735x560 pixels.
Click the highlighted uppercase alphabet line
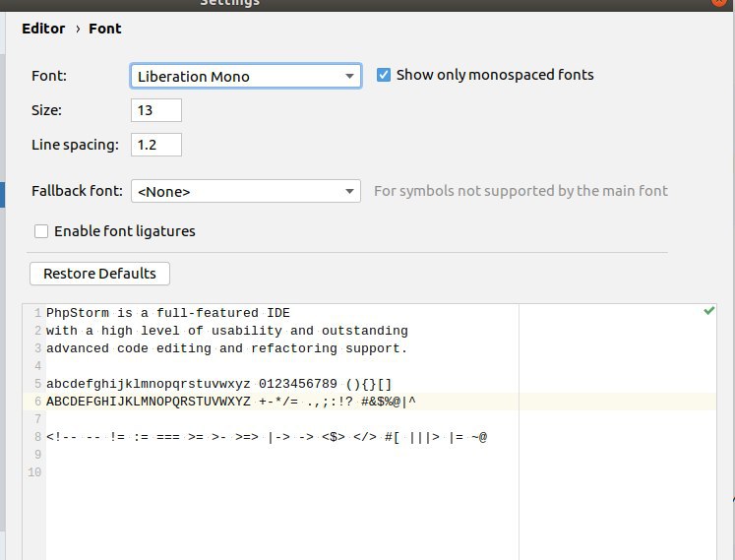230,402
